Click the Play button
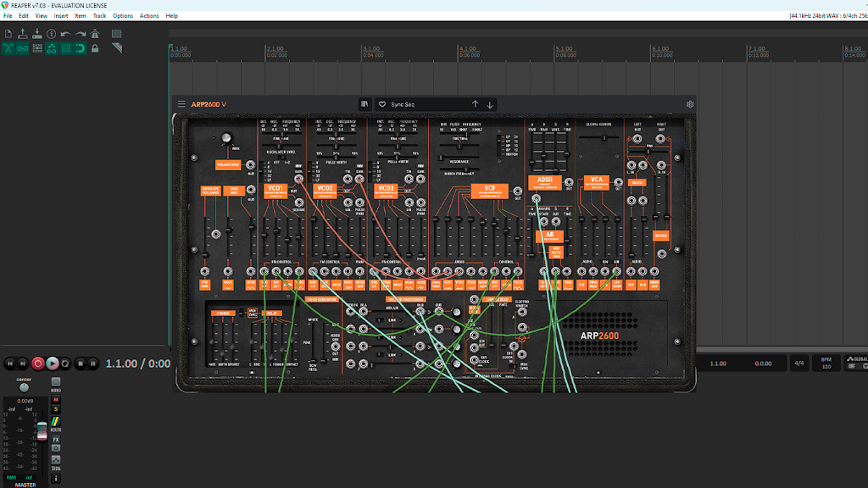Image resolution: width=868 pixels, height=488 pixels. pos(52,363)
